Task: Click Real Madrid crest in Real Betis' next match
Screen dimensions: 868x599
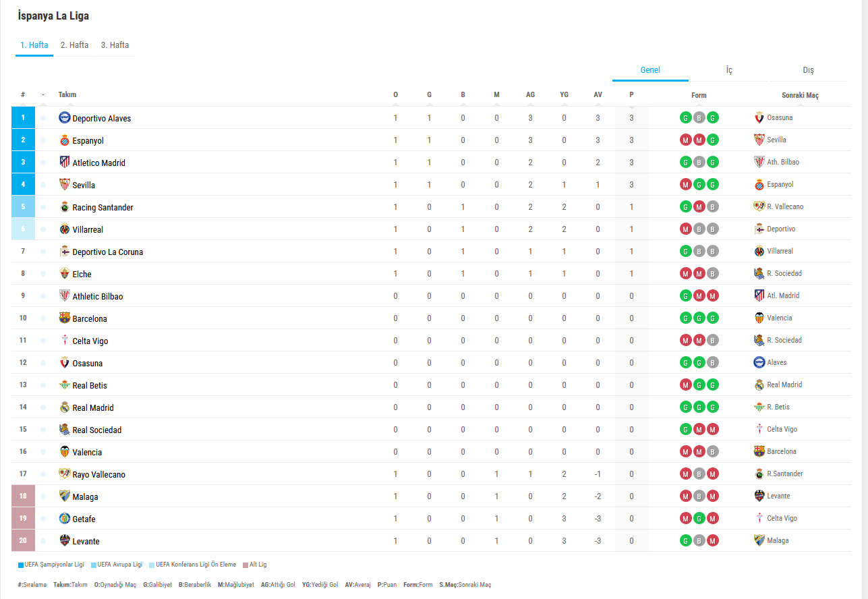Action: pos(759,384)
